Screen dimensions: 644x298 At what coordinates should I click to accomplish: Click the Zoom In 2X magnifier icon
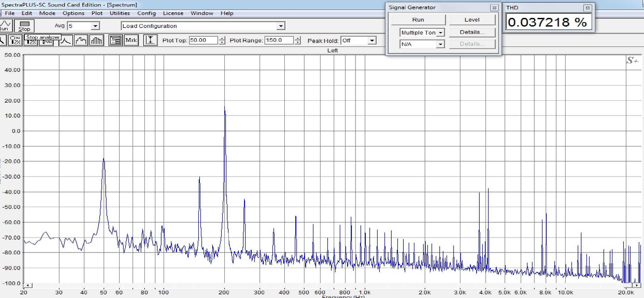[x=15, y=41]
